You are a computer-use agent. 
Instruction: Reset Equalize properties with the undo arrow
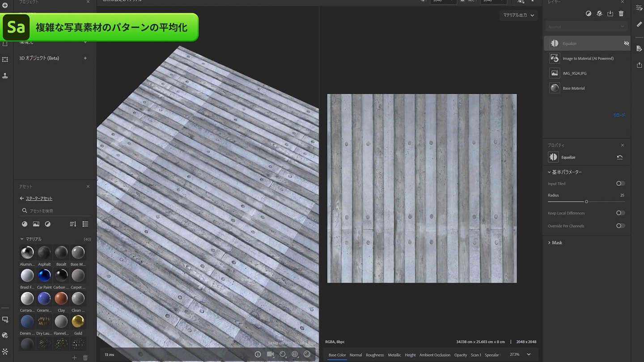(x=619, y=157)
